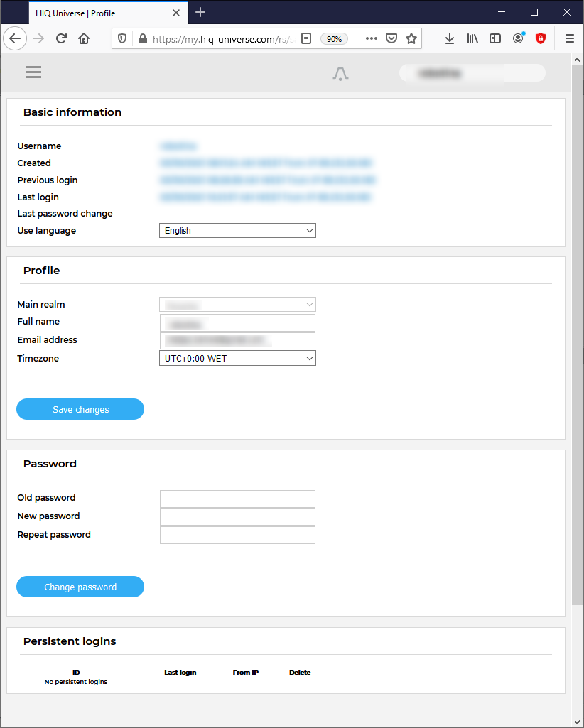Open the Timezone dropdown
This screenshot has height=728, width=584.
click(x=237, y=359)
